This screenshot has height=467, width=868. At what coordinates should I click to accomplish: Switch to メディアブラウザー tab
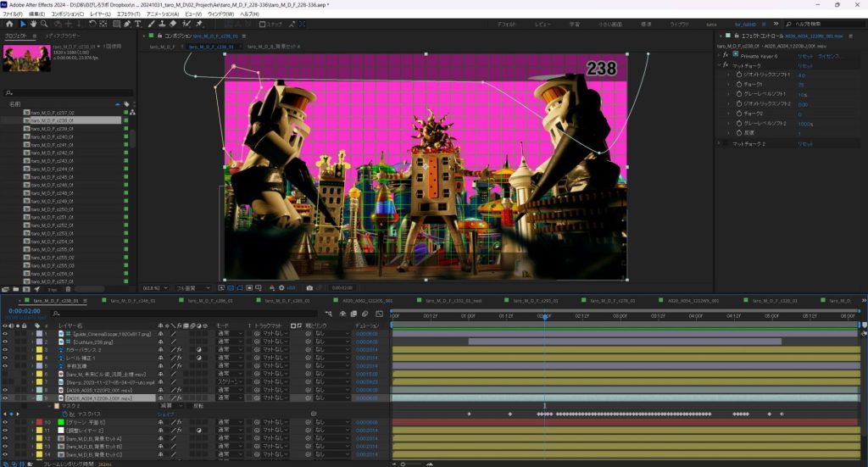(63, 36)
